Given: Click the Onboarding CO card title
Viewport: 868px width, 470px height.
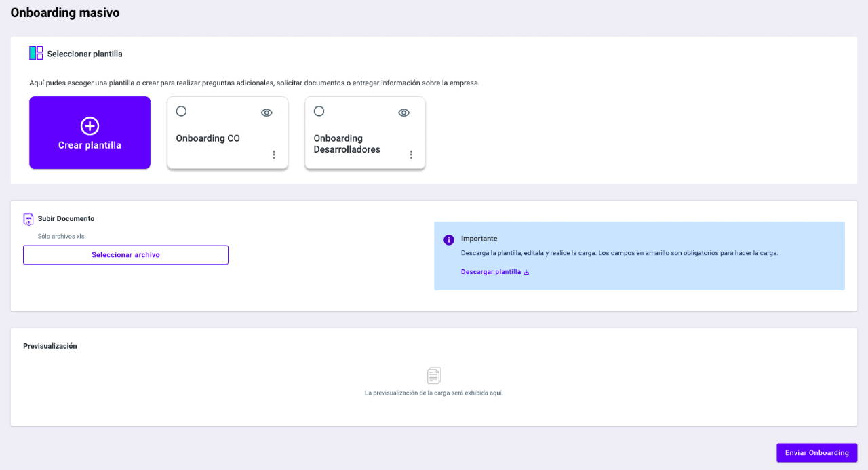Looking at the screenshot, I should (x=208, y=138).
